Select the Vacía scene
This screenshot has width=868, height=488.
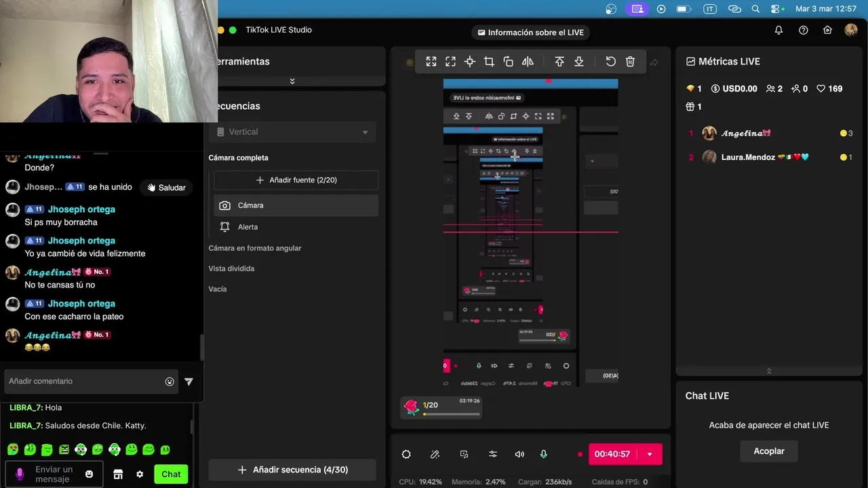[x=218, y=289]
